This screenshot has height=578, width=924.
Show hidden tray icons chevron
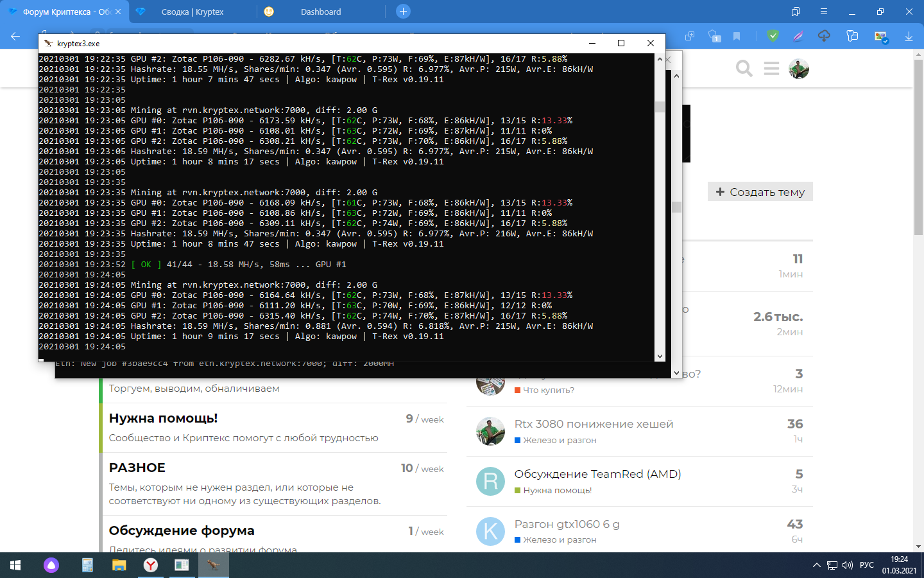816,565
